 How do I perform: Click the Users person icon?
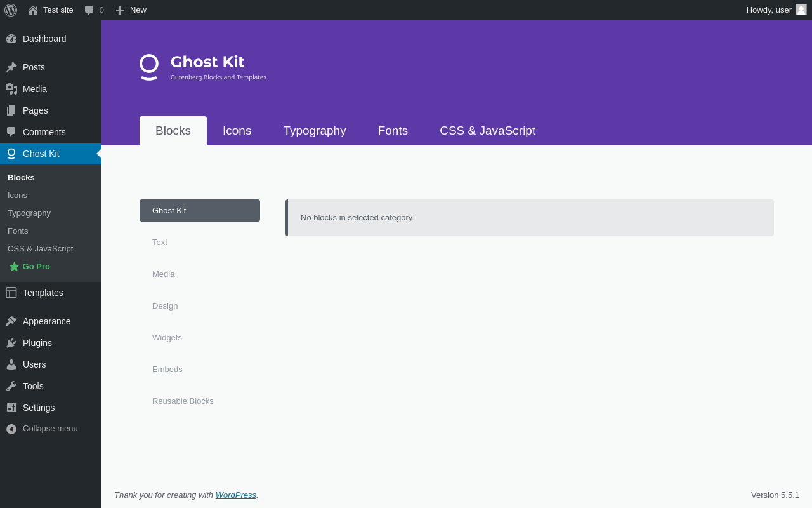11,364
